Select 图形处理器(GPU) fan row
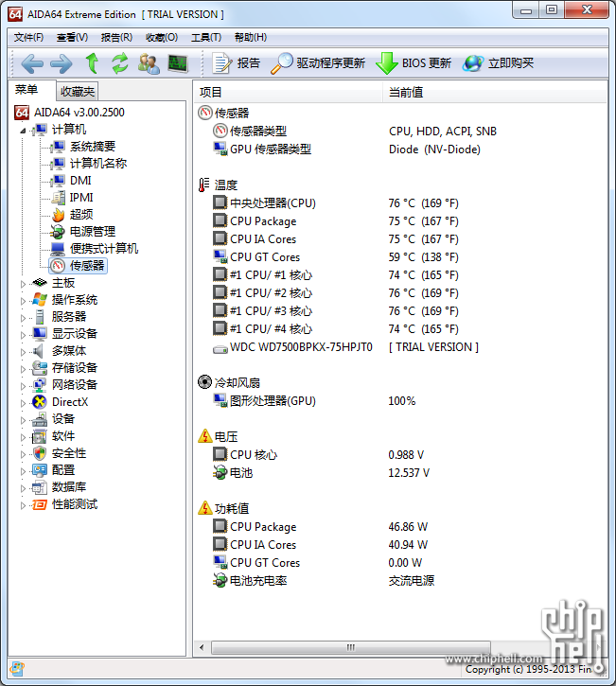The height and width of the screenshot is (686, 616). tap(400, 400)
